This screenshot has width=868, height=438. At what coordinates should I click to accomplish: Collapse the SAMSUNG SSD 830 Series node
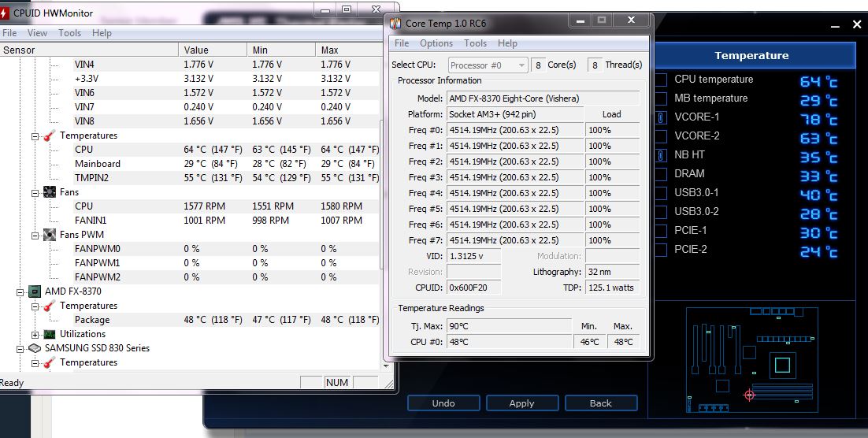pos(20,349)
